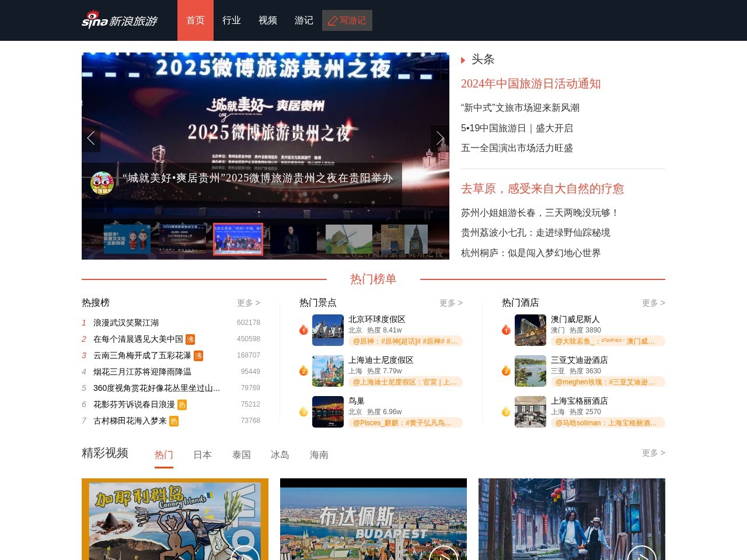This screenshot has width=747, height=560.
Task: Switch to the 海南 video tab
Action: coord(319,454)
